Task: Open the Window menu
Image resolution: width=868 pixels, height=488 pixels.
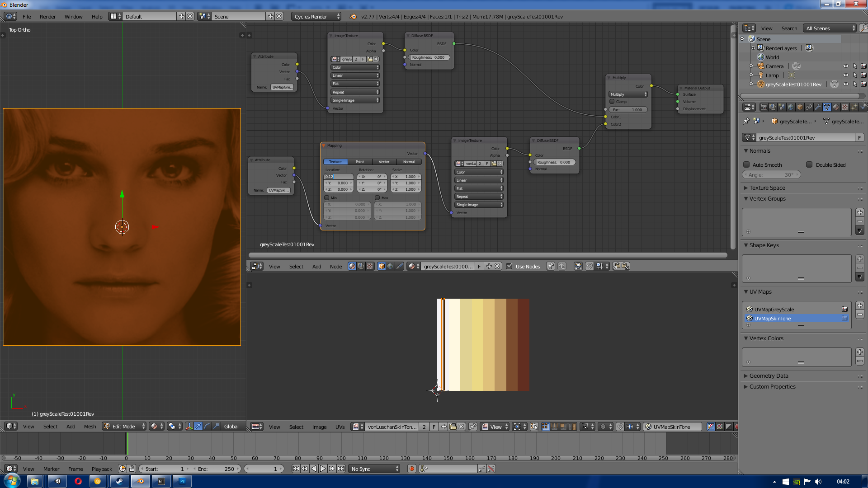Action: pyautogui.click(x=73, y=16)
